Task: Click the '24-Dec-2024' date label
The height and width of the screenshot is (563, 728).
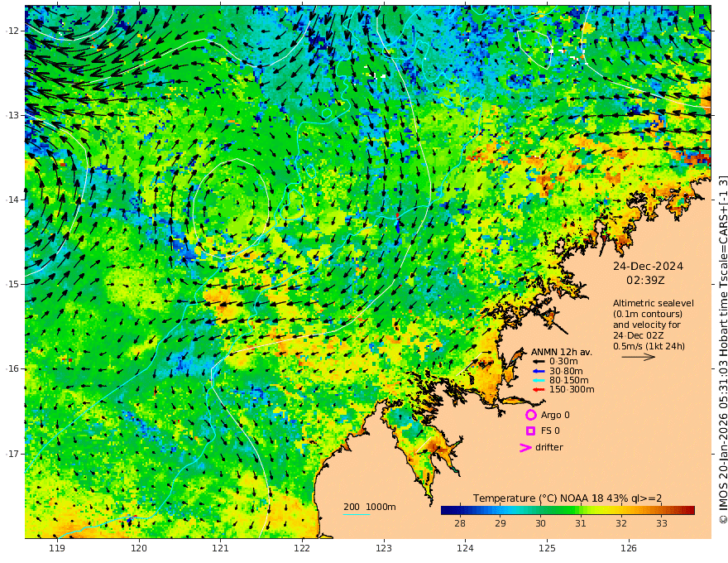Action: coord(648,266)
